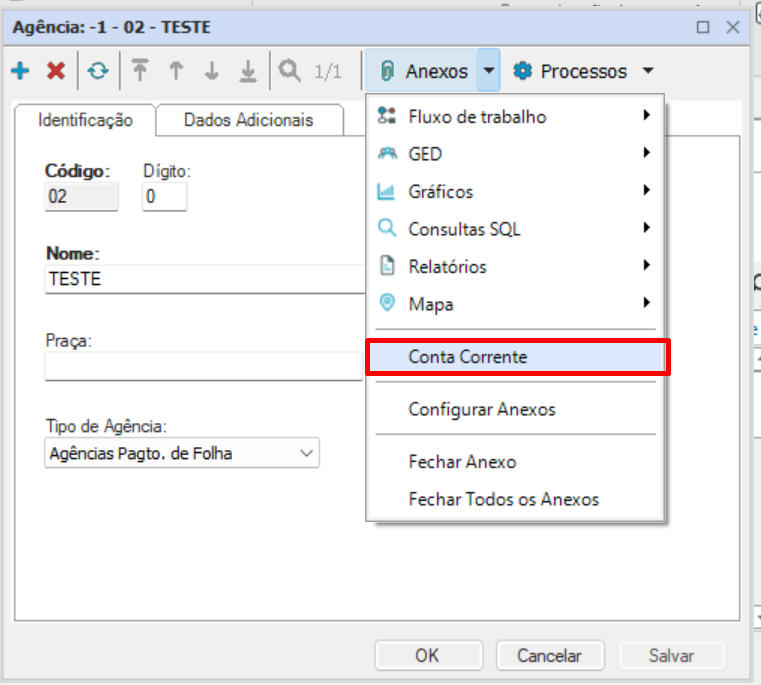Image resolution: width=761 pixels, height=685 pixels.
Task: Maximize the Agência window
Action: coord(703,27)
